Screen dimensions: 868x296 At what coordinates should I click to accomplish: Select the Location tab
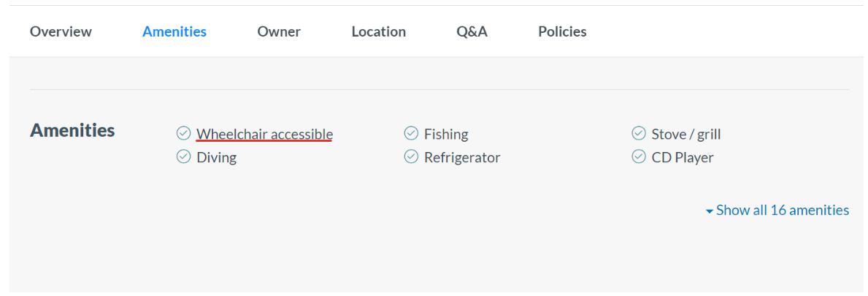pyautogui.click(x=378, y=31)
